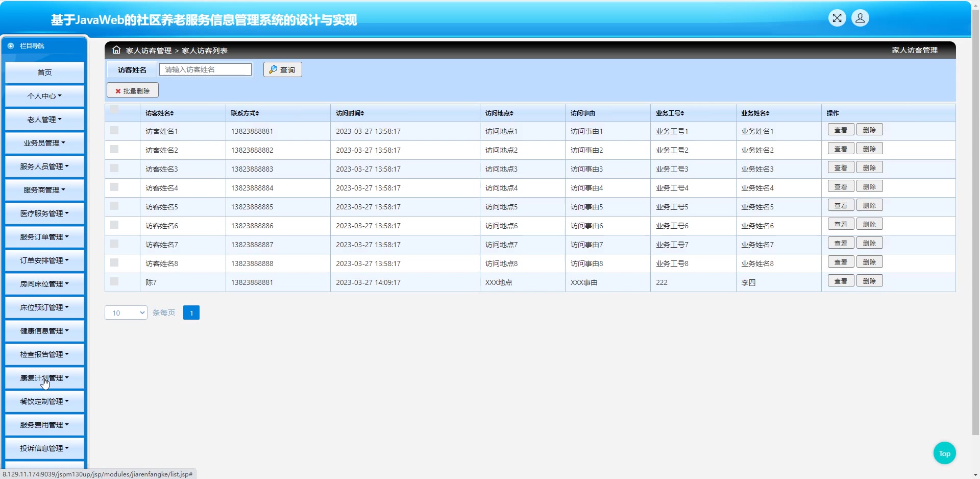Open the rows-per-page dropdown showing 10
Screen dimensions: 980x479
pyautogui.click(x=126, y=313)
